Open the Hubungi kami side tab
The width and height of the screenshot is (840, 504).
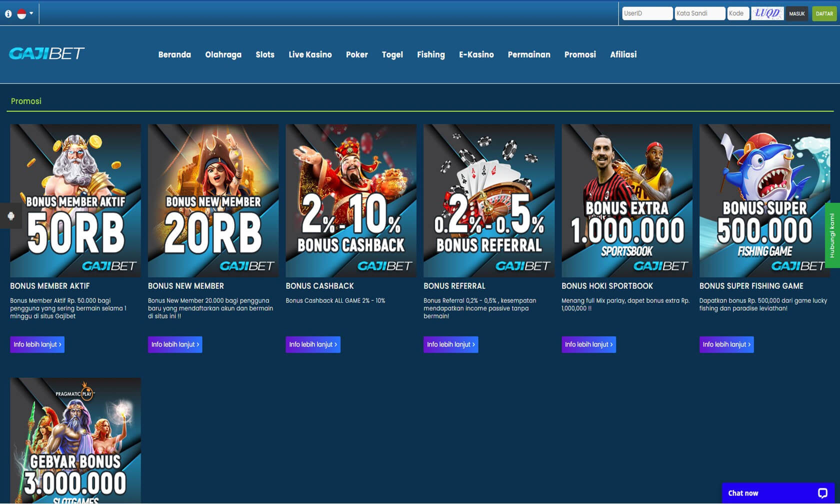(x=832, y=235)
